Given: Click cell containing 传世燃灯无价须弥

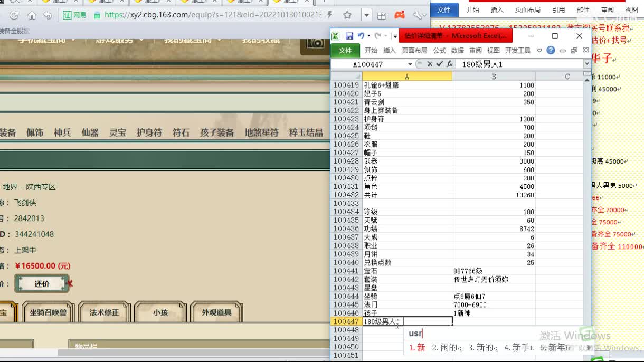Looking at the screenshot, I should click(x=494, y=279).
